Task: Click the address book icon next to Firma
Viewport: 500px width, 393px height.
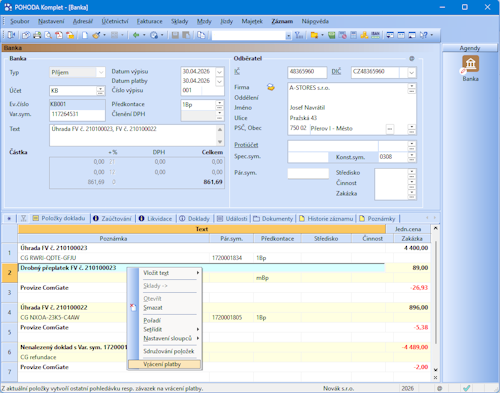Action: [271, 87]
